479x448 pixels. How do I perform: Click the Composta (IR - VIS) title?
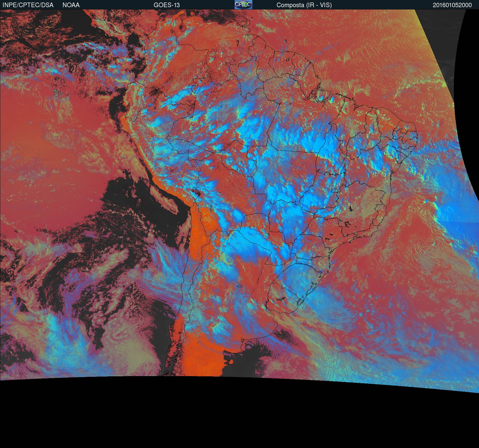[304, 5]
